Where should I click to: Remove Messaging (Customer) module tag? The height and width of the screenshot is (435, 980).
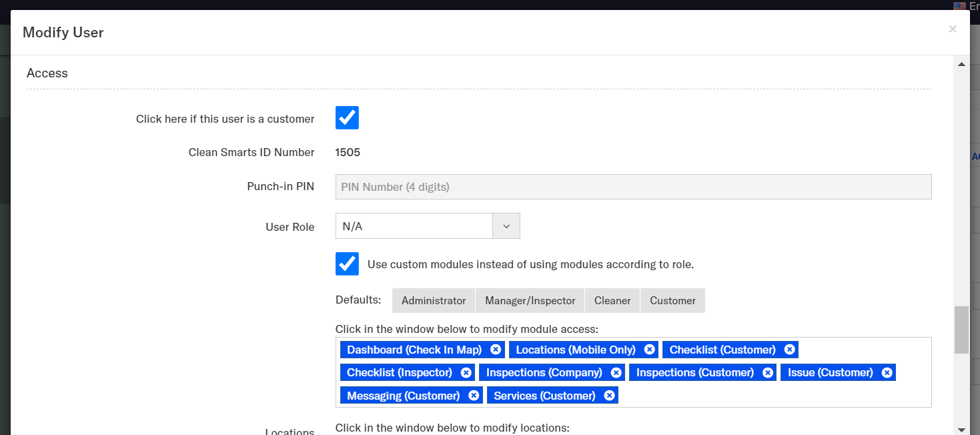coord(474,396)
